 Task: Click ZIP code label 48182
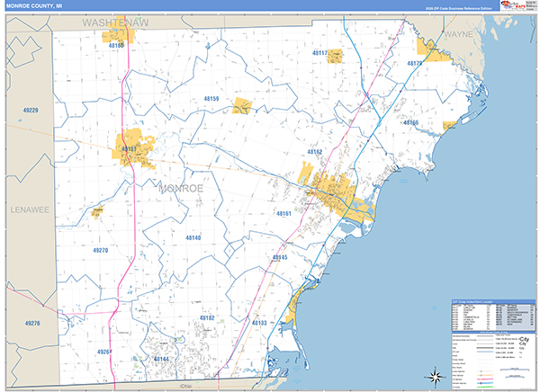[x=207, y=317]
